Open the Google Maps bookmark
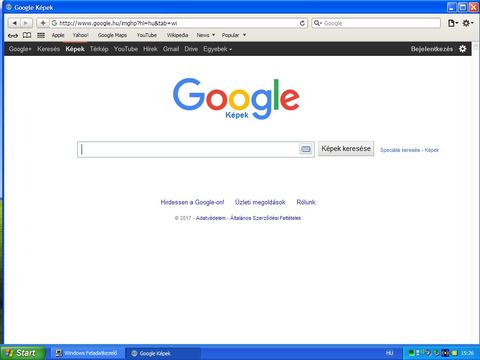This screenshot has width=480, height=360. [x=112, y=35]
